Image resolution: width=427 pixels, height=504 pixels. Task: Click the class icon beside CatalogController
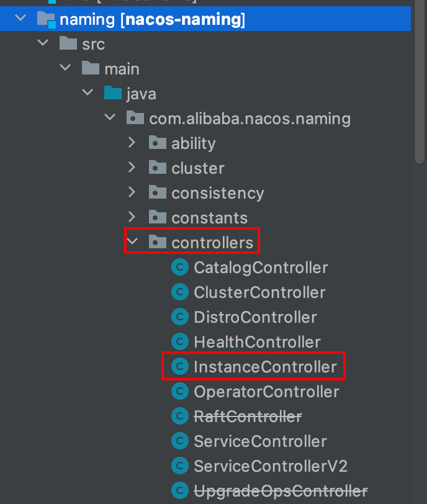tap(180, 268)
